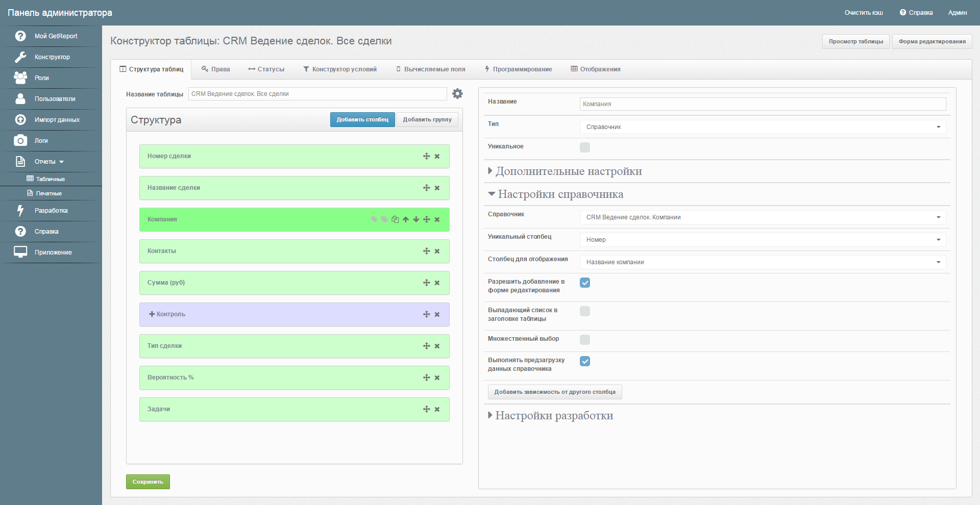Open the Уникальный столбец dropdown
The height and width of the screenshot is (505, 980).
[763, 240]
